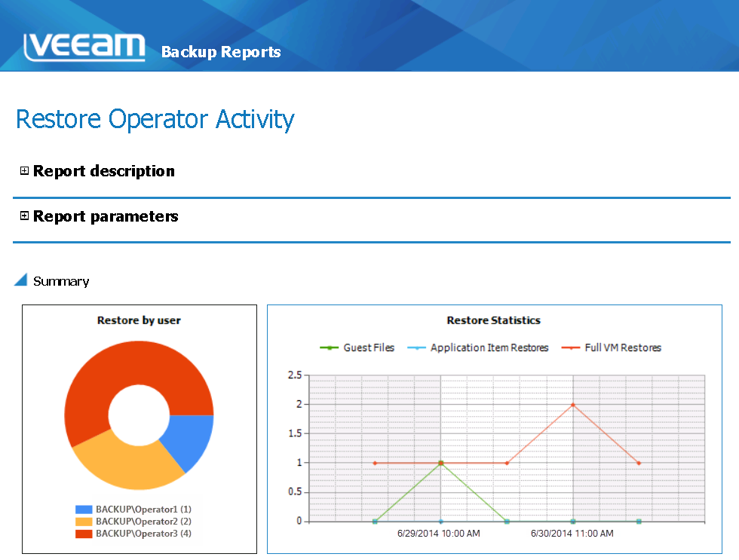Screen dimensions: 739x560
Task: Click the blue Operator1 legend swatch
Action: [x=84, y=510]
